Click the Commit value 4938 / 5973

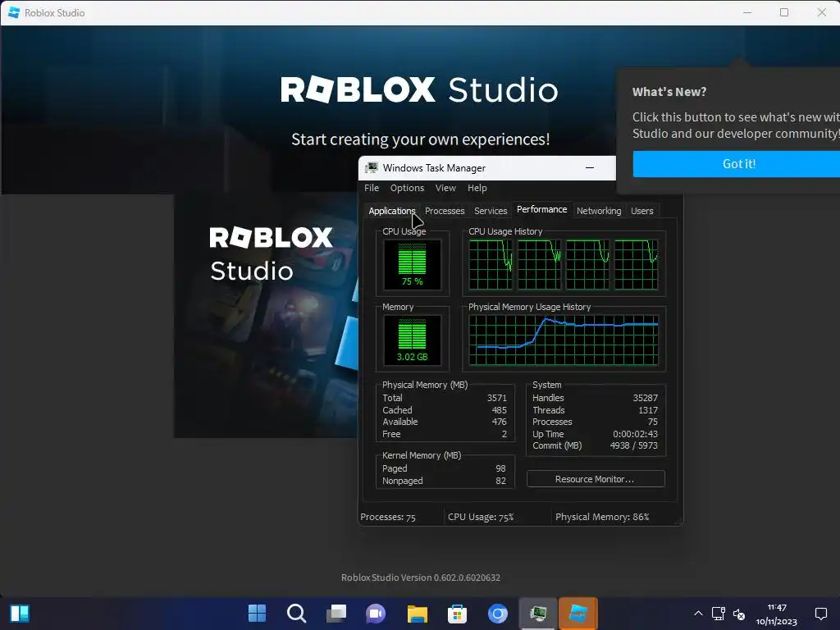[634, 445]
